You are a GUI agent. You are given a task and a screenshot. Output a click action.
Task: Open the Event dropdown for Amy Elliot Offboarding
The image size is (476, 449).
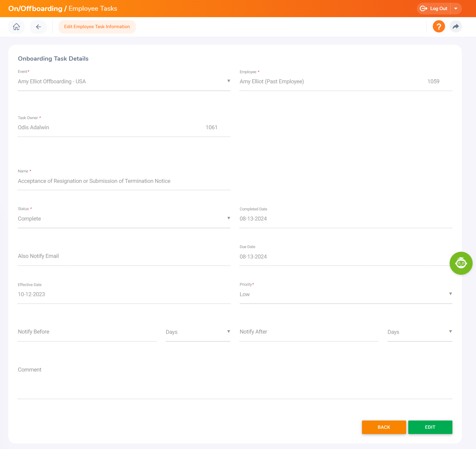point(229,81)
